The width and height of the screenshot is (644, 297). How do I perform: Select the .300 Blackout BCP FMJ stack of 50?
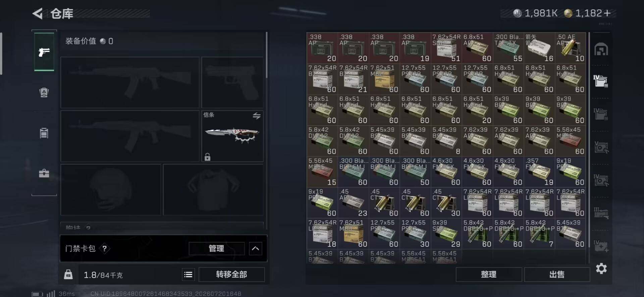[415, 172]
